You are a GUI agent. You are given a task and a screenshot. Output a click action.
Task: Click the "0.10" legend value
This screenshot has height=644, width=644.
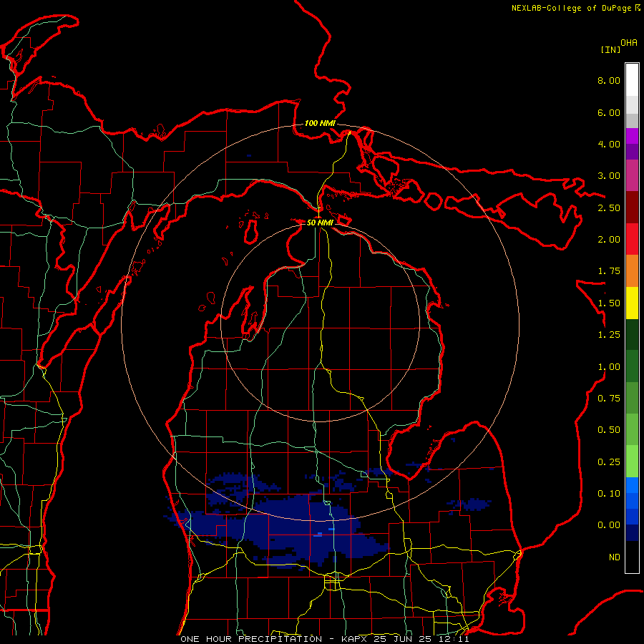[609, 494]
